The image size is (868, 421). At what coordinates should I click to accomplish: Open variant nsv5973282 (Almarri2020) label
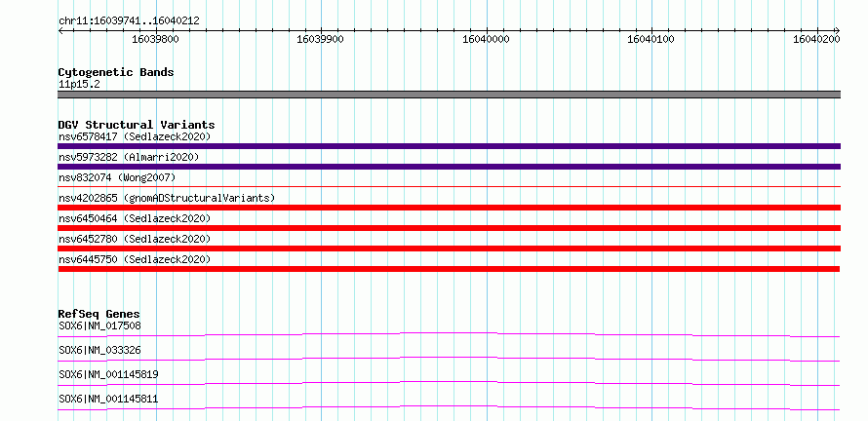pyautogui.click(x=129, y=157)
